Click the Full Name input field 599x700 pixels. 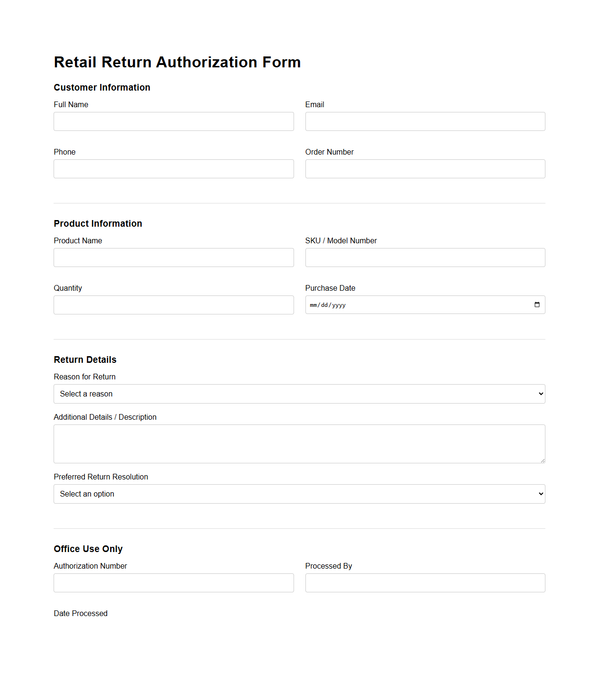[x=174, y=121]
